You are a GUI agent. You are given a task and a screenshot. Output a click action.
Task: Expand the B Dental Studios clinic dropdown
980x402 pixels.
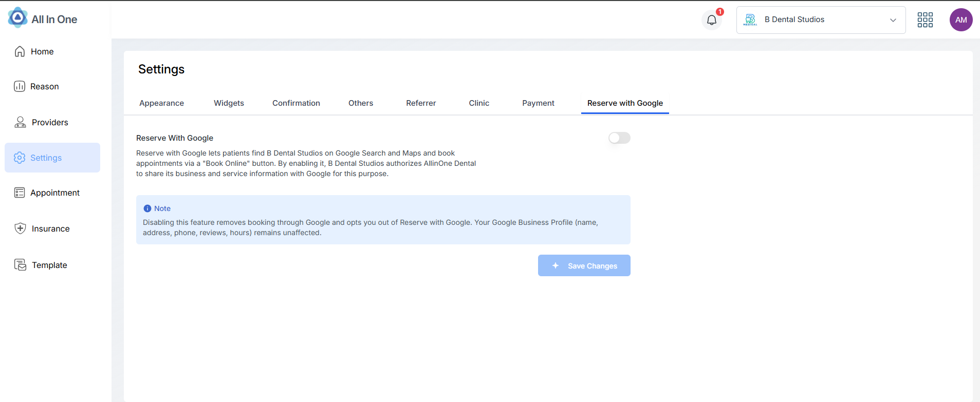[x=821, y=20]
